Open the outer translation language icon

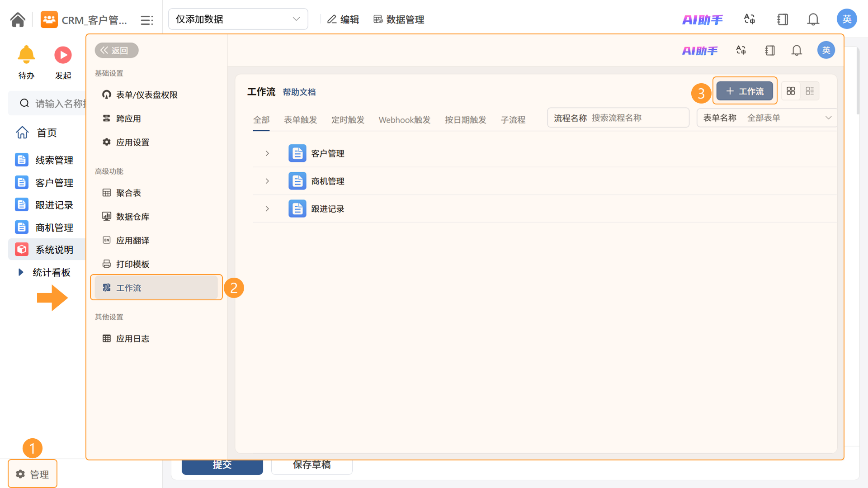(x=750, y=19)
